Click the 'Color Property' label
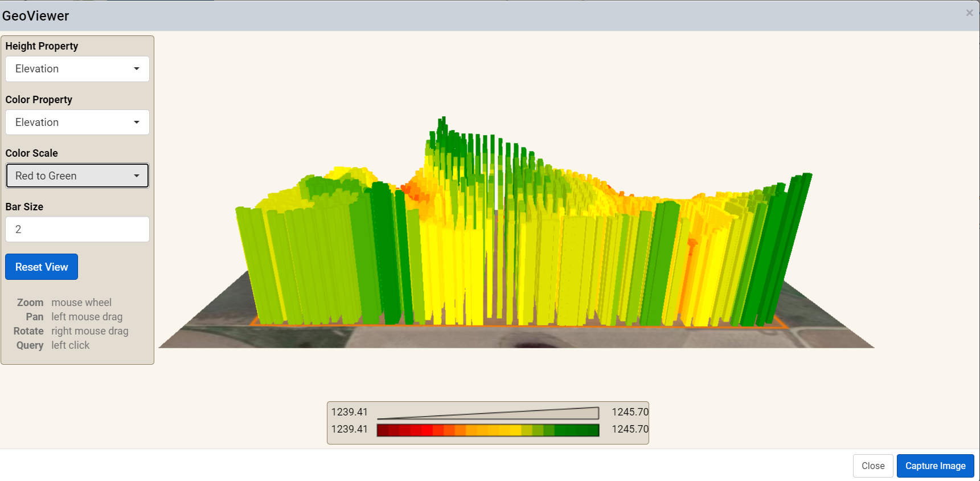The image size is (980, 481). 39,100
